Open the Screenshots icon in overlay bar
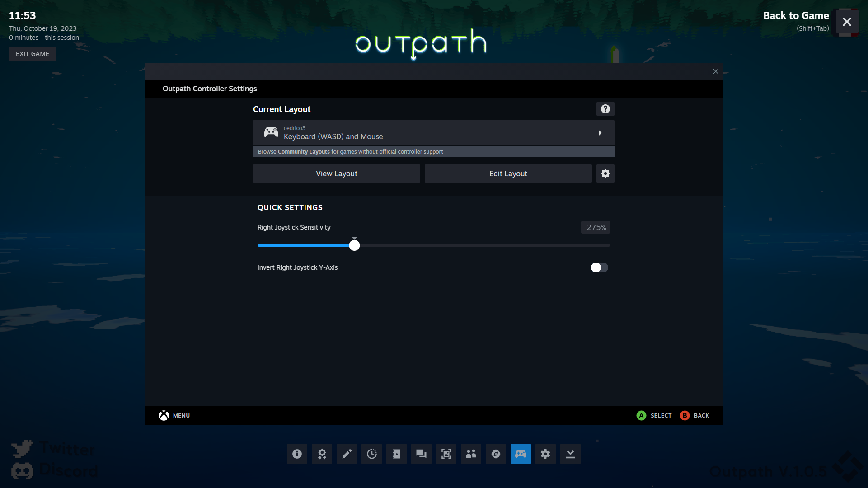This screenshot has width=868, height=488. [446, 454]
